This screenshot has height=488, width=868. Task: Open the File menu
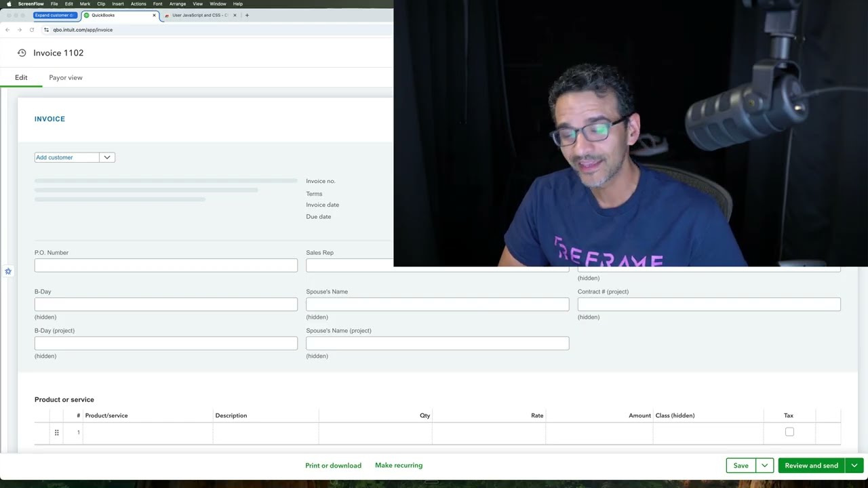pos(54,4)
